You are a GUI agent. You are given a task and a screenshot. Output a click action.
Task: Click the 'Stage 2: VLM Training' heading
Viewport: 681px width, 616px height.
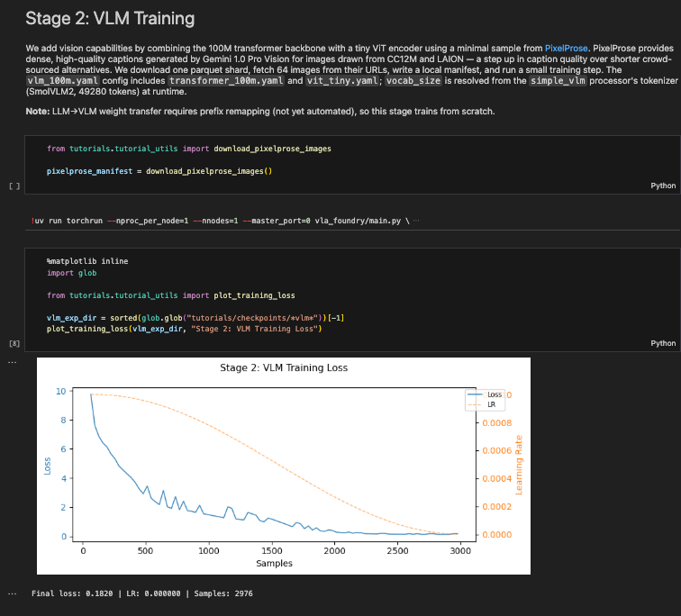tap(110, 19)
